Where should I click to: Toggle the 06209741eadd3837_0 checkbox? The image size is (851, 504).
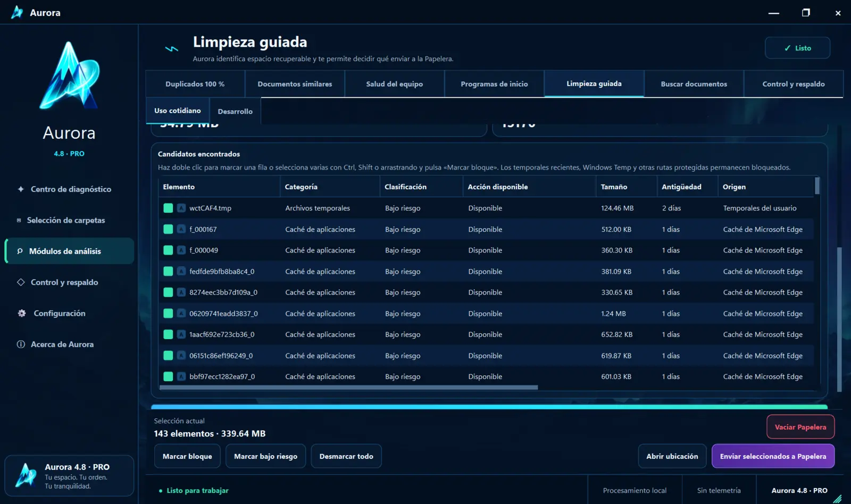click(x=168, y=314)
